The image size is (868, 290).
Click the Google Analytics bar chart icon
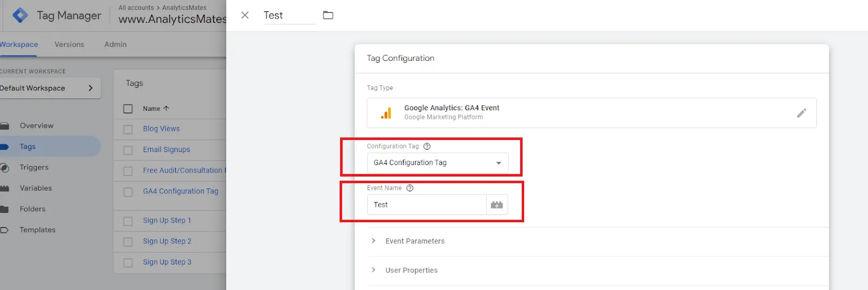click(386, 113)
